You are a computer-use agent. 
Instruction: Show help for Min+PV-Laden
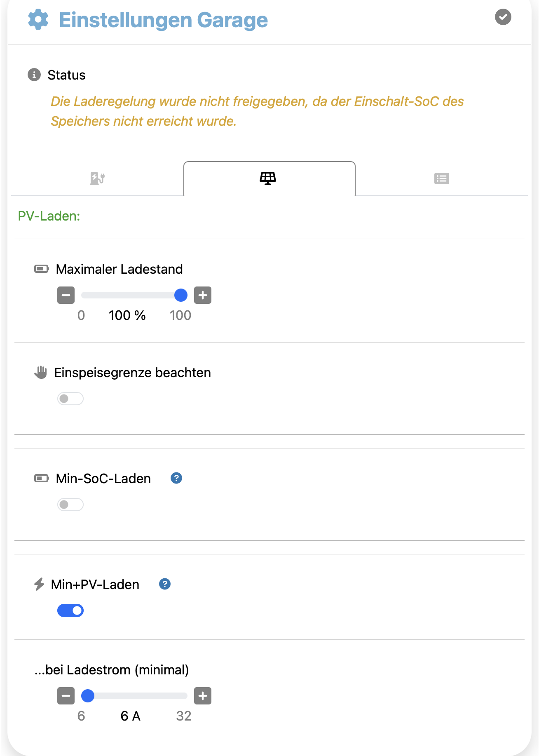pos(165,584)
